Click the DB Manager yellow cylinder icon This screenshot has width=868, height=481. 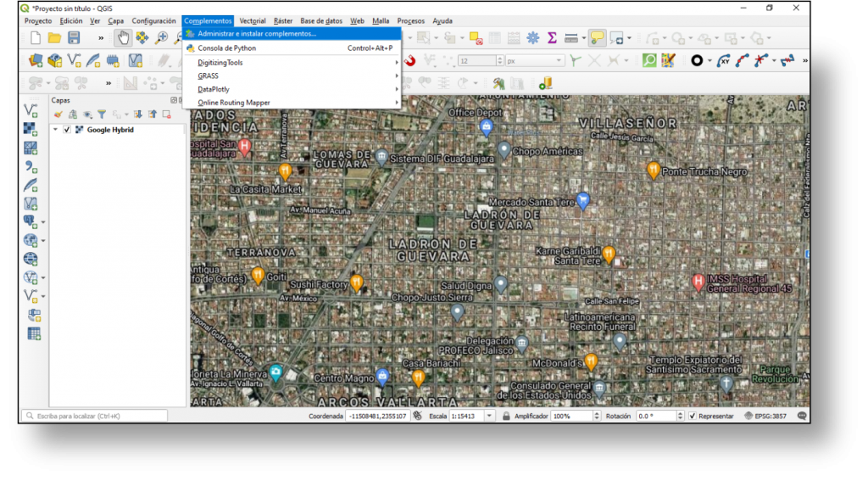pos(545,83)
